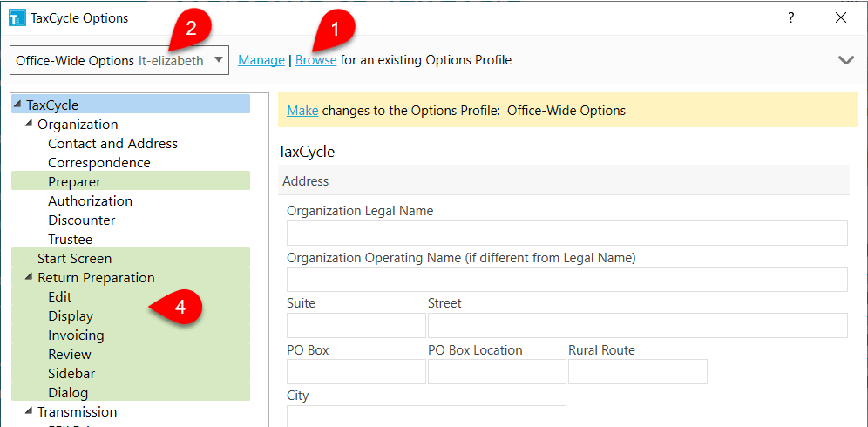Image resolution: width=868 pixels, height=427 pixels.
Task: Click the Organization Operating Name field
Action: coord(566,279)
